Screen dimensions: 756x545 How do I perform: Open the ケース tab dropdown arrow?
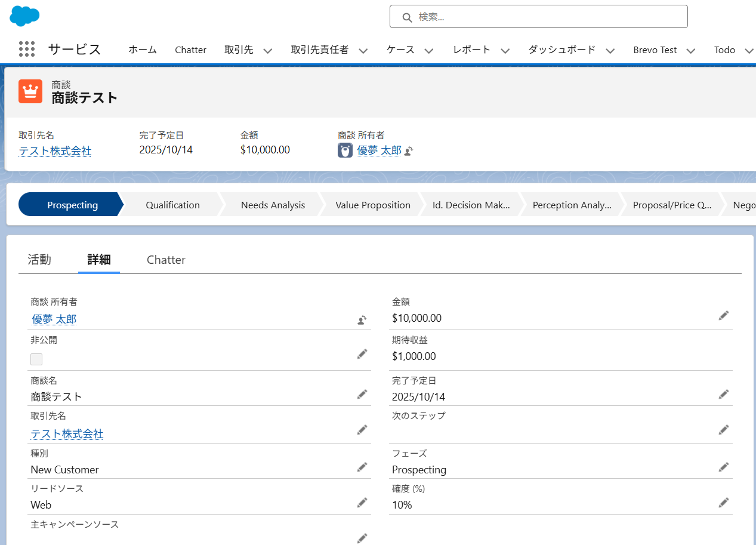pos(428,51)
